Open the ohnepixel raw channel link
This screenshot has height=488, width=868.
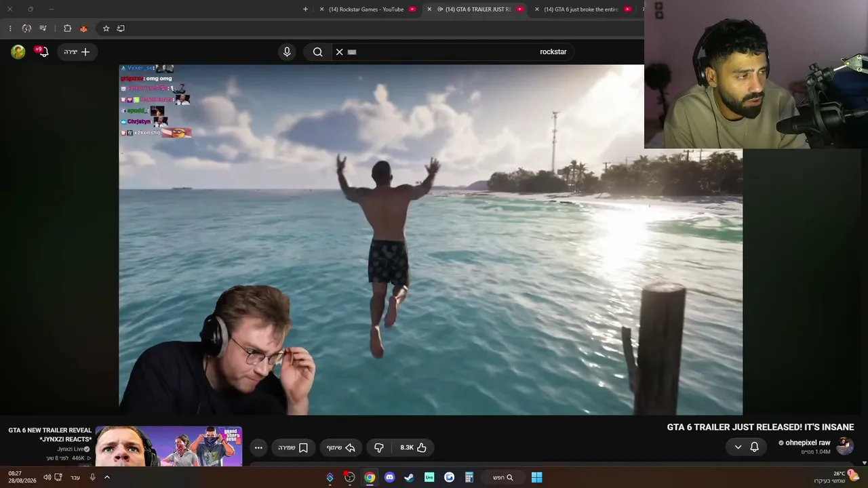[x=808, y=443]
